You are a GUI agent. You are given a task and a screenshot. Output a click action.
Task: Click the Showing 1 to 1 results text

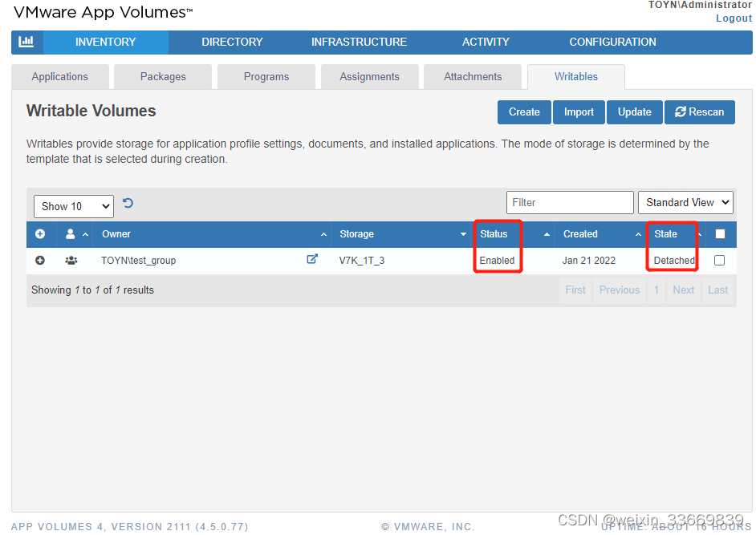[92, 290]
